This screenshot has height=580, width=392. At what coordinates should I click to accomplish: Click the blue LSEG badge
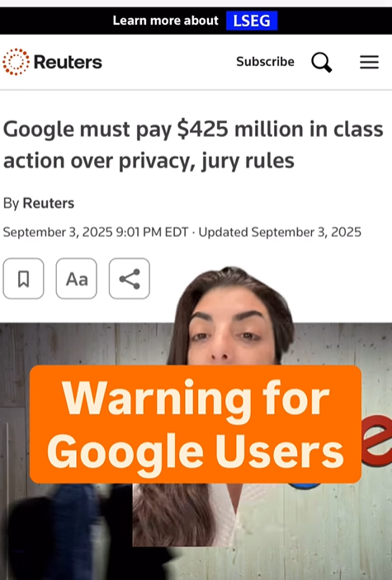click(252, 21)
